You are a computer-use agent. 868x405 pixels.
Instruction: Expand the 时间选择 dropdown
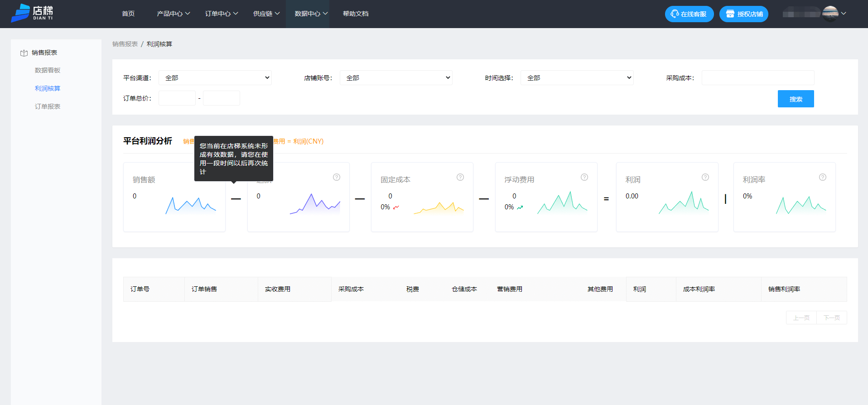(x=577, y=78)
